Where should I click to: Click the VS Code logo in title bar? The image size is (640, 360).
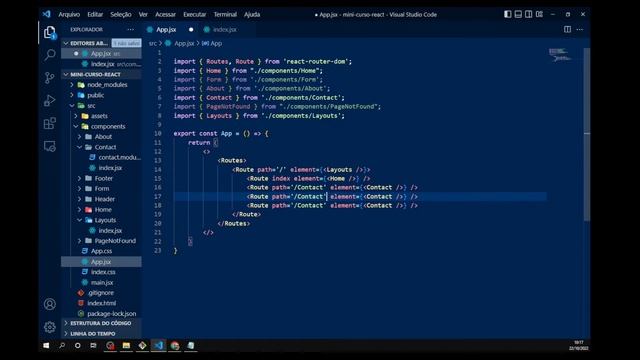(x=47, y=14)
